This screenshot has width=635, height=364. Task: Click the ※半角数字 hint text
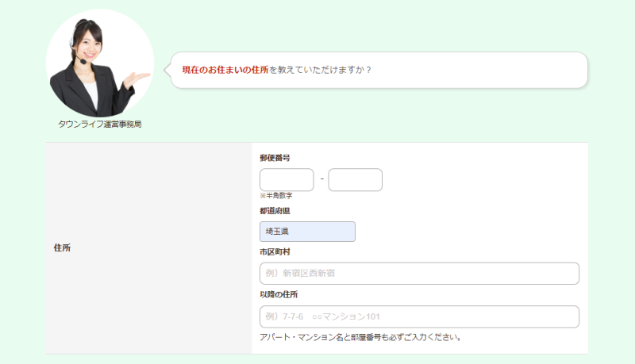275,195
